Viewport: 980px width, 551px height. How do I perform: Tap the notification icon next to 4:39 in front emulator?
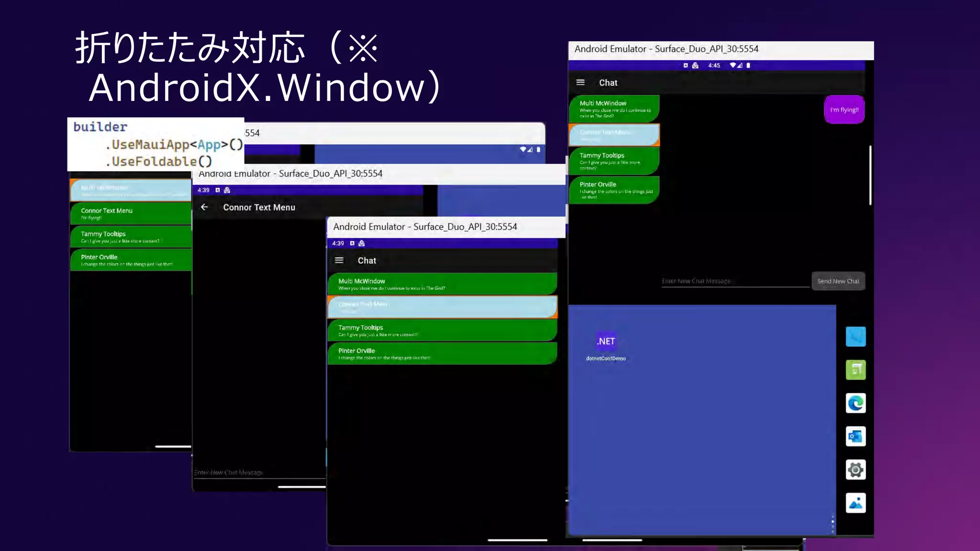(x=352, y=243)
